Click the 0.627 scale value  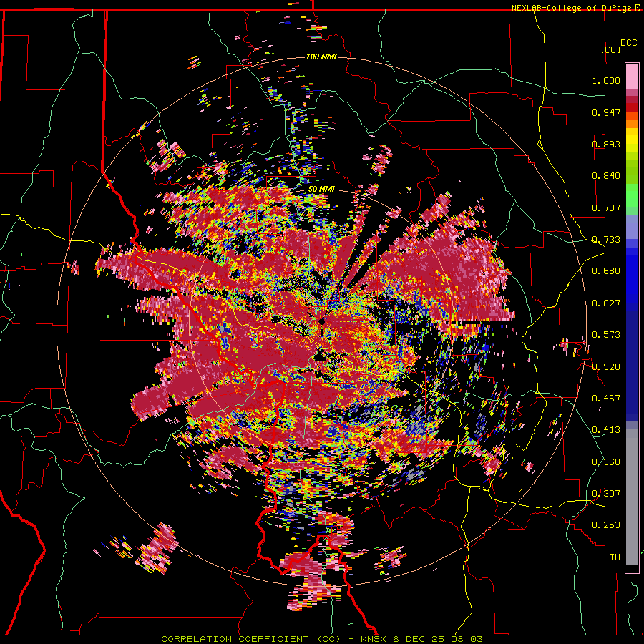(x=606, y=303)
